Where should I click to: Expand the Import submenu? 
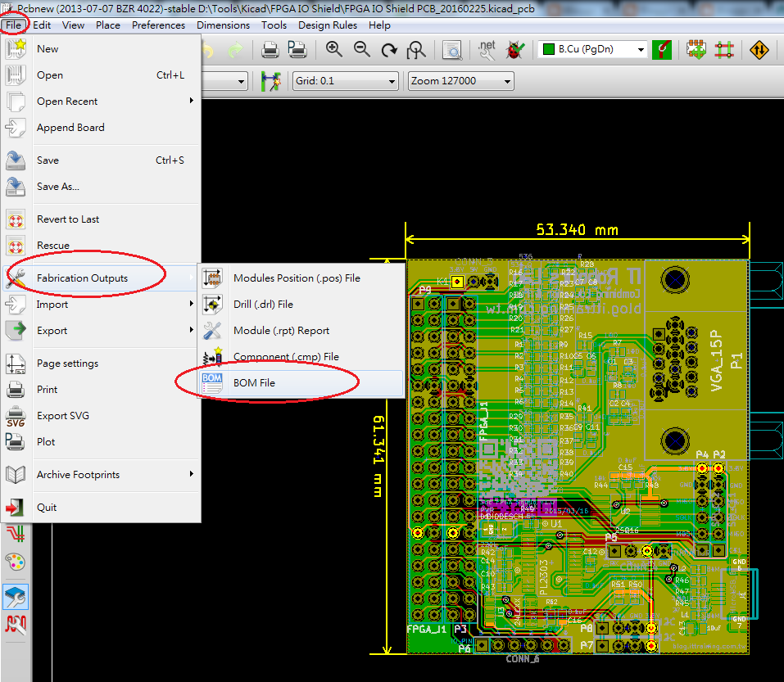[100, 305]
